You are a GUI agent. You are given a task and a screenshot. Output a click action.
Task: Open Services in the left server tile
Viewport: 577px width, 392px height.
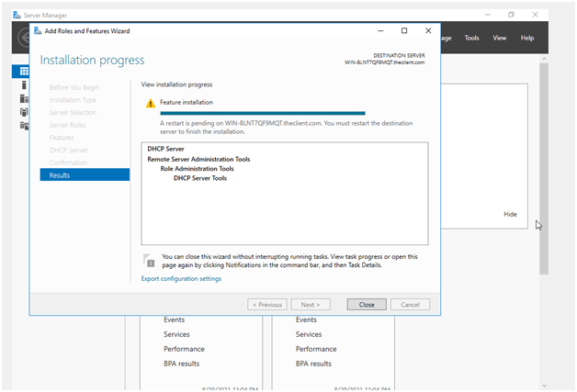[176, 334]
